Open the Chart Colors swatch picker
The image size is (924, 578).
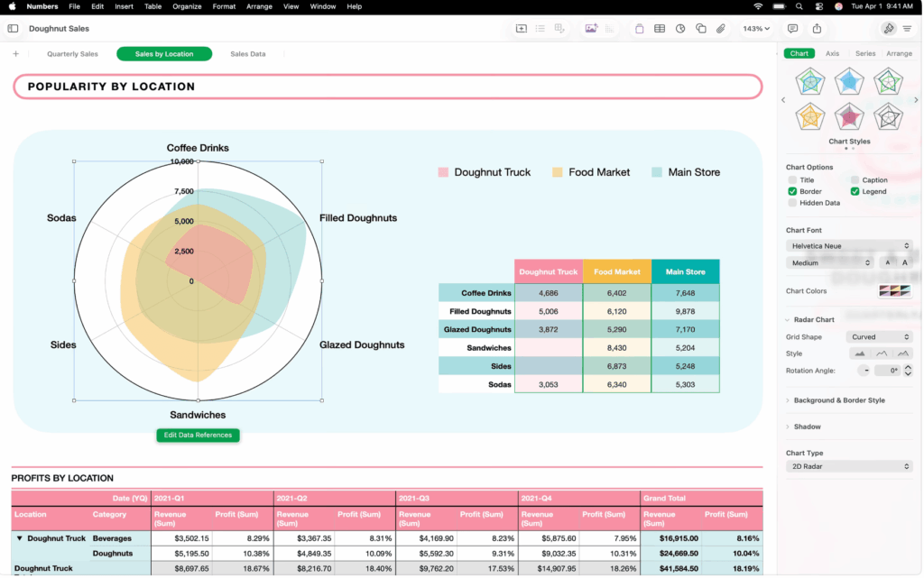(896, 289)
